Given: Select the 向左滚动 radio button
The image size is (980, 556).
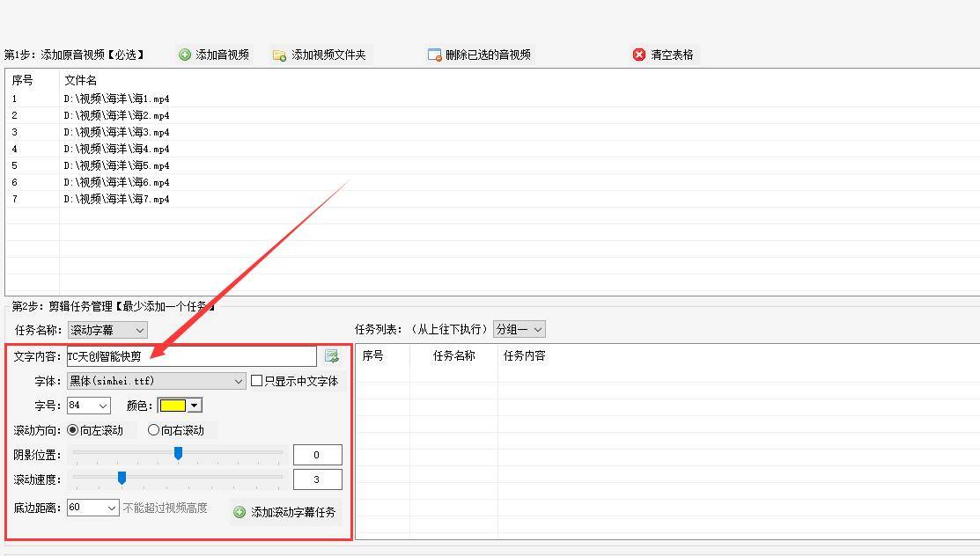Looking at the screenshot, I should 72,430.
